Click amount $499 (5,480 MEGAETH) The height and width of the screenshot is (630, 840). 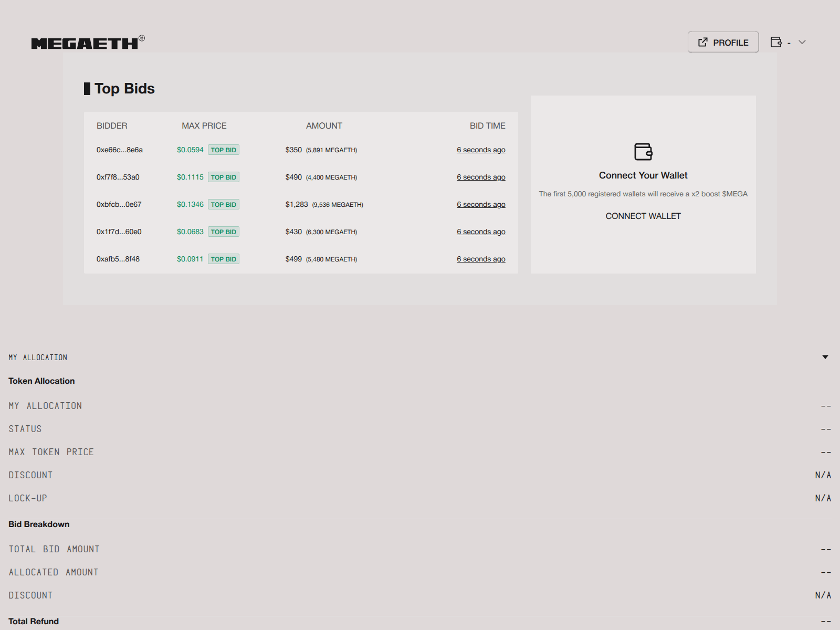pyautogui.click(x=321, y=259)
